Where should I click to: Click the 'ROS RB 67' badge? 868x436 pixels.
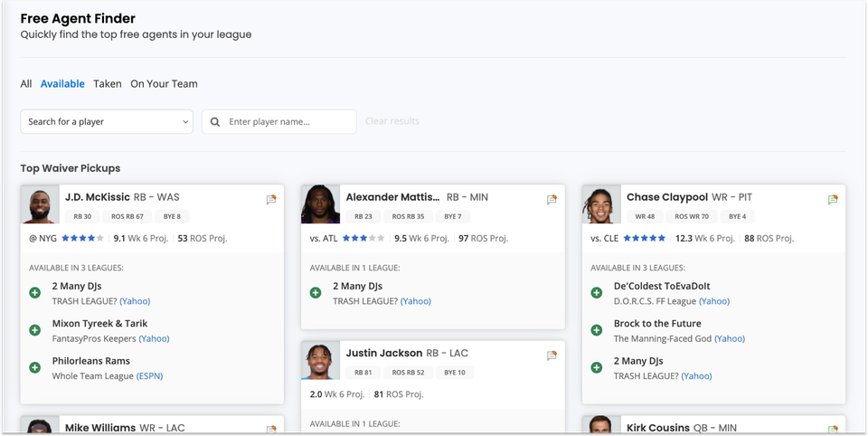127,216
